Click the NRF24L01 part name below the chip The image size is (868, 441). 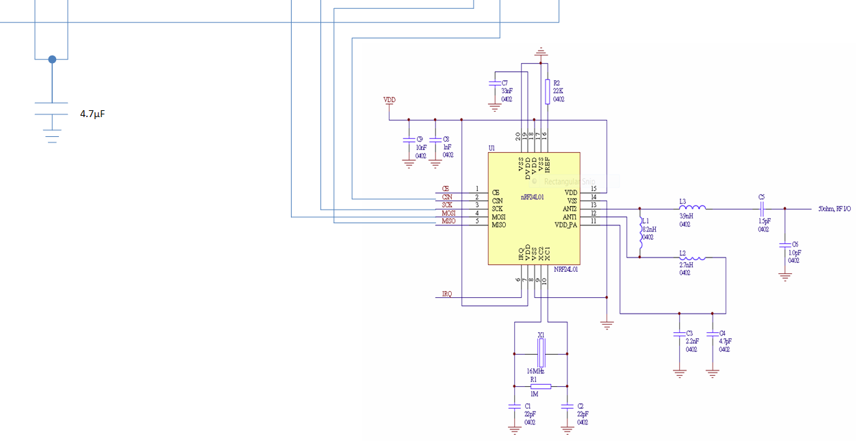pos(567,270)
